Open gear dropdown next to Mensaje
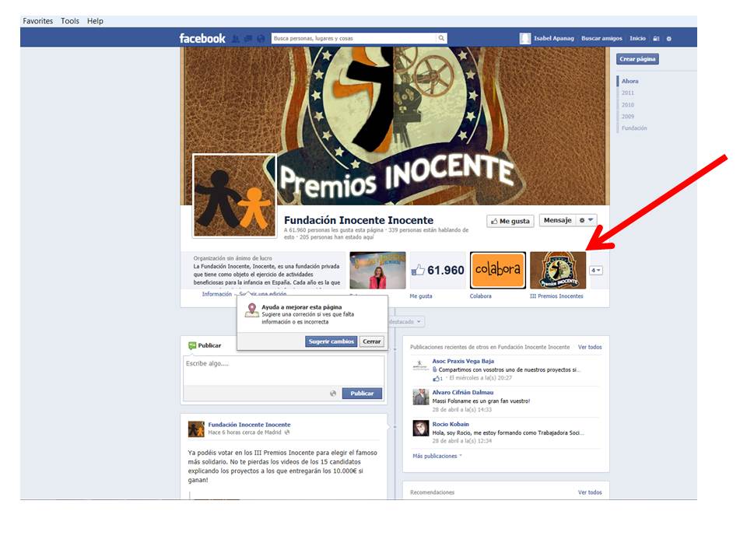 click(587, 221)
